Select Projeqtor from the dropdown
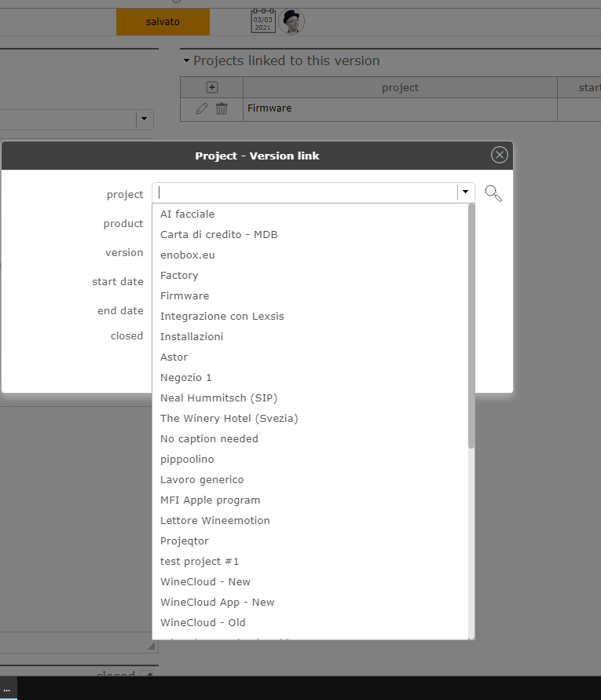Image resolution: width=601 pixels, height=700 pixels. 310,541
